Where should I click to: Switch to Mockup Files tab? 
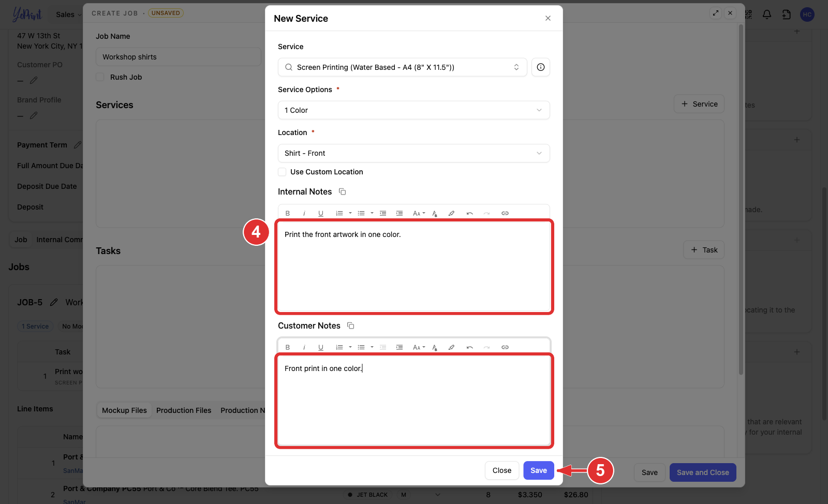pyautogui.click(x=124, y=410)
